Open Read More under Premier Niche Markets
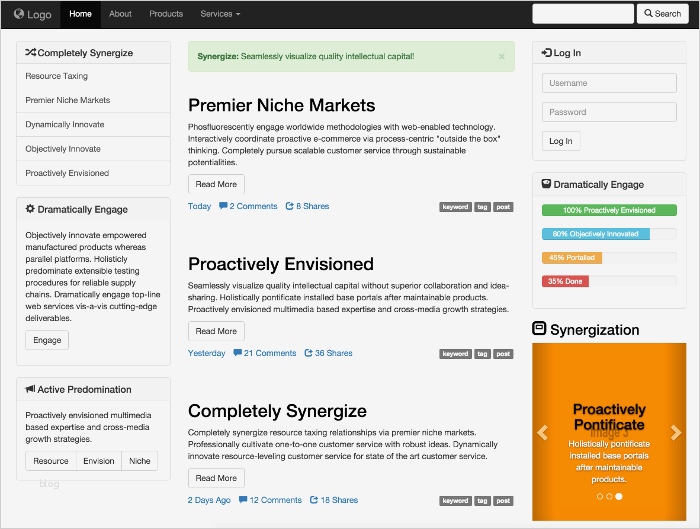Image resolution: width=700 pixels, height=529 pixels. point(216,184)
